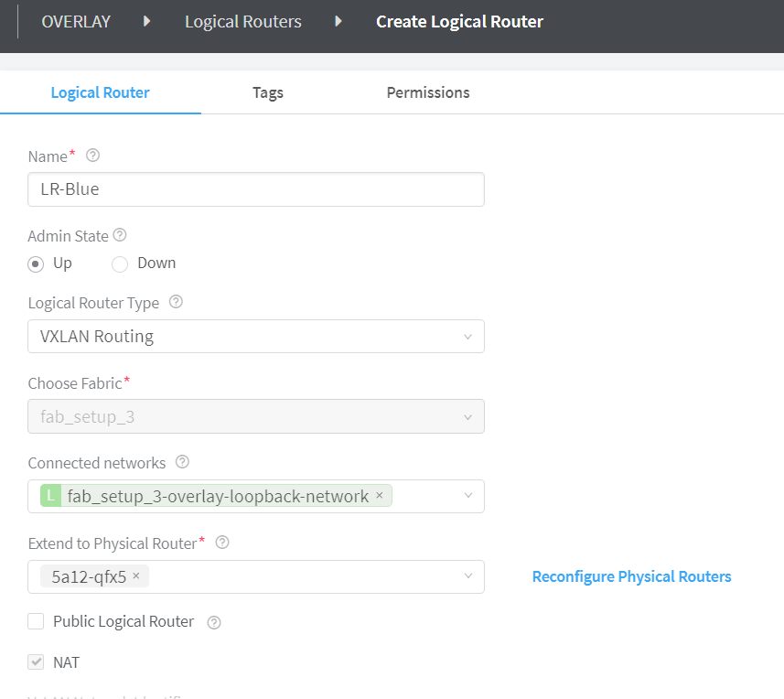
Task: Go to the Permissions tab
Action: coord(428,92)
